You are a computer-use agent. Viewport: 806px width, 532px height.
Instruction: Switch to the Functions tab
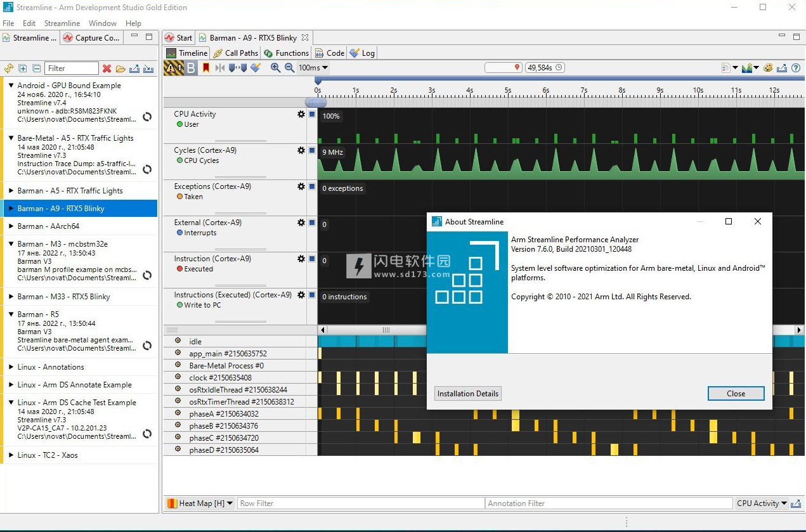(287, 53)
